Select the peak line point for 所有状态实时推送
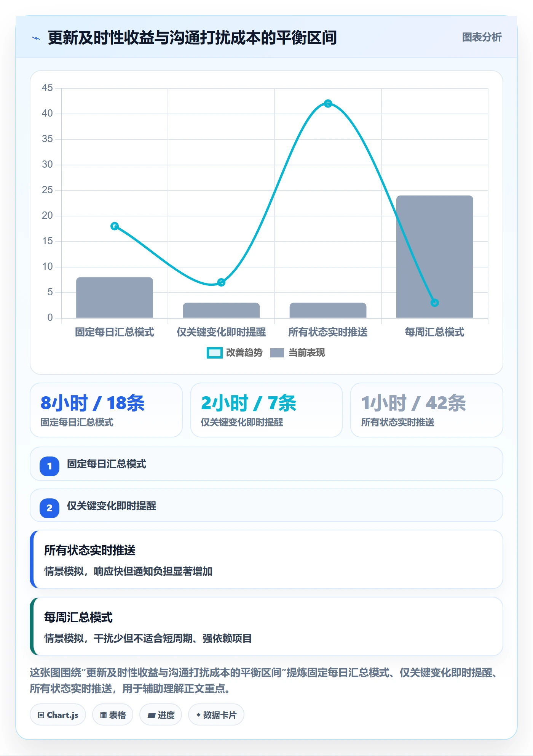 [328, 104]
